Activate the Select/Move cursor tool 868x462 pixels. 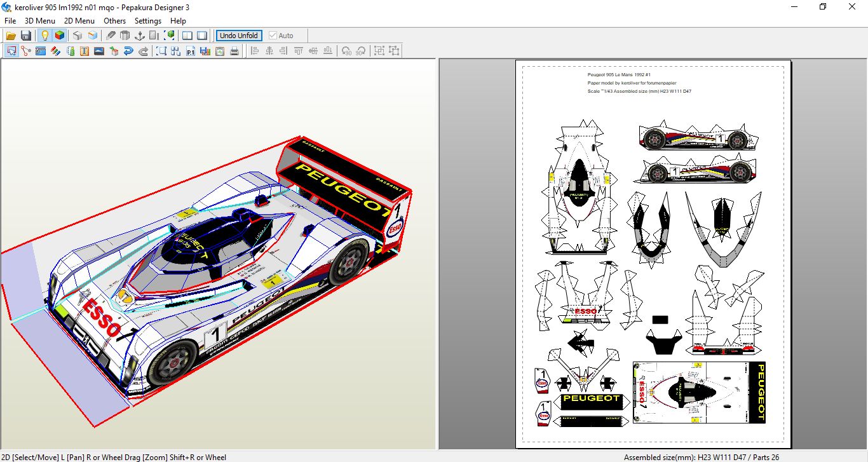pyautogui.click(x=11, y=51)
